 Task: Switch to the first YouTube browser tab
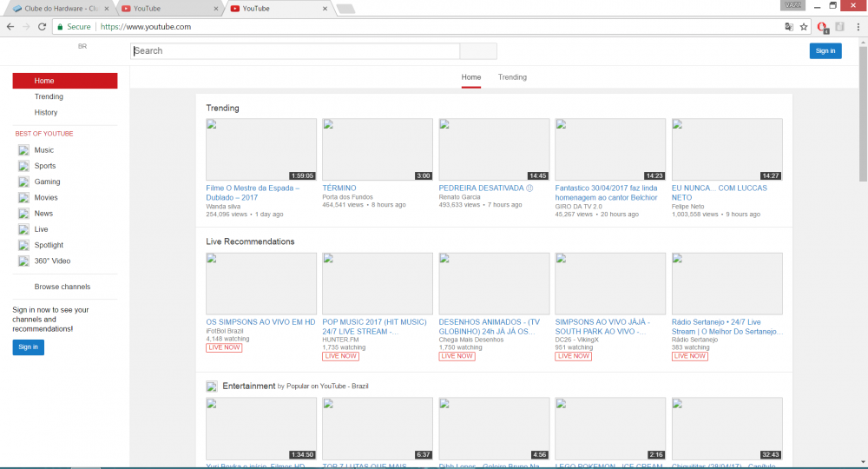(169, 9)
